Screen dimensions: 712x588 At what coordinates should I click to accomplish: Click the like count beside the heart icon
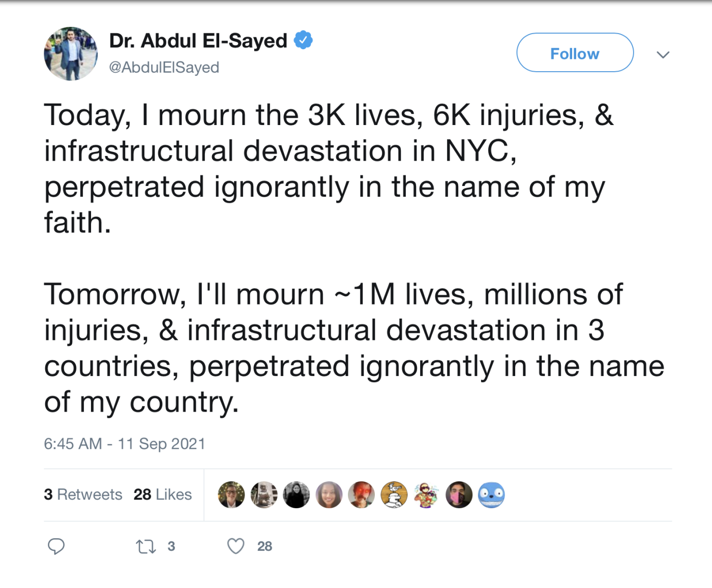(x=264, y=546)
